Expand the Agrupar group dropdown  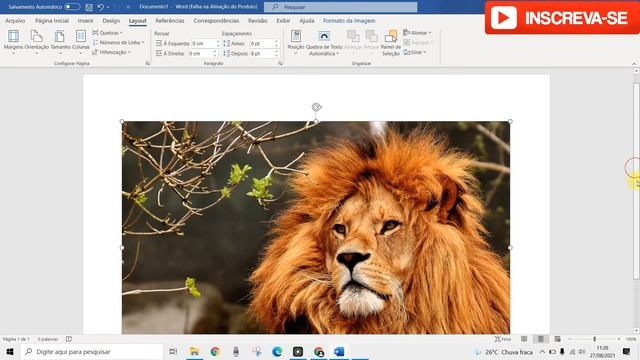tap(418, 42)
